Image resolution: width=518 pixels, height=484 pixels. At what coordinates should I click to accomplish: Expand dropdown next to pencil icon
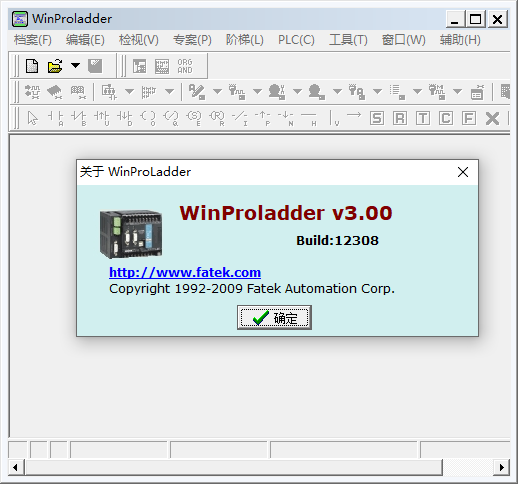(x=217, y=91)
